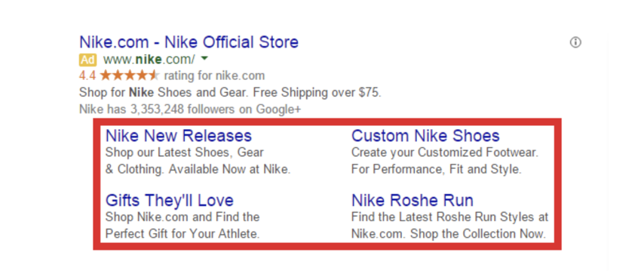
Task: Click 'Free Shipping over $75' text
Action: tap(317, 93)
